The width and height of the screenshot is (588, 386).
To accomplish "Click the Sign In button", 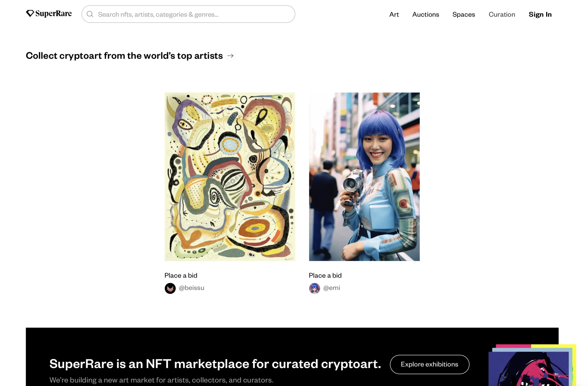I will (540, 14).
